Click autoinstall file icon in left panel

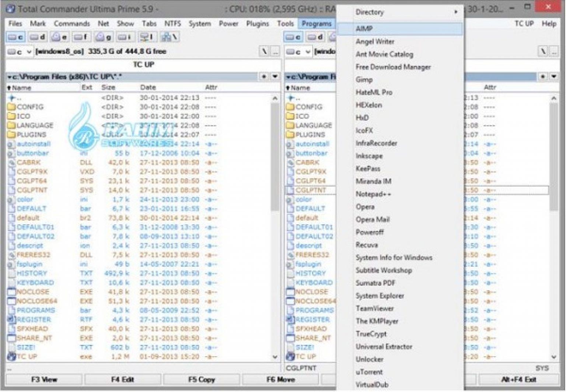coord(11,144)
